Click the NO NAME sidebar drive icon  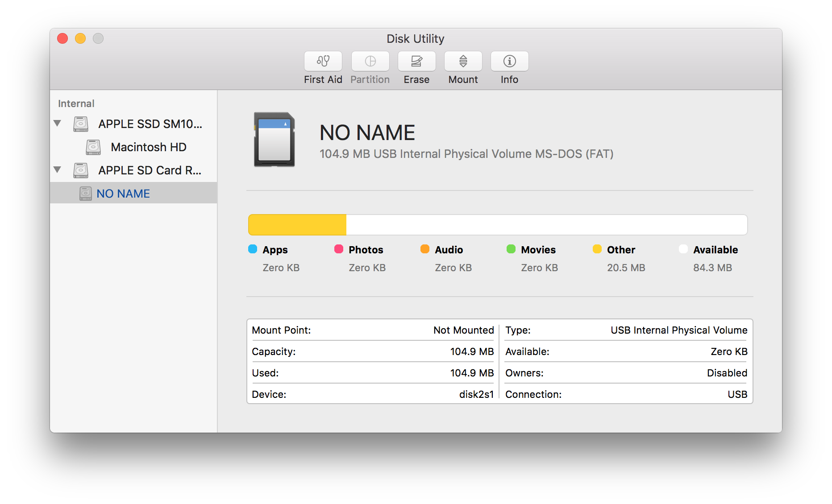tap(86, 193)
